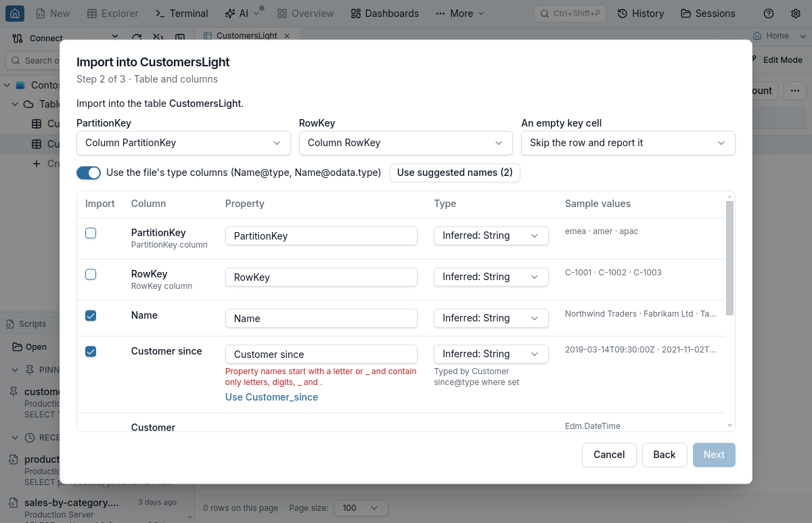The image size is (812, 523).
Task: Open Dashboards
Action: [x=385, y=14]
